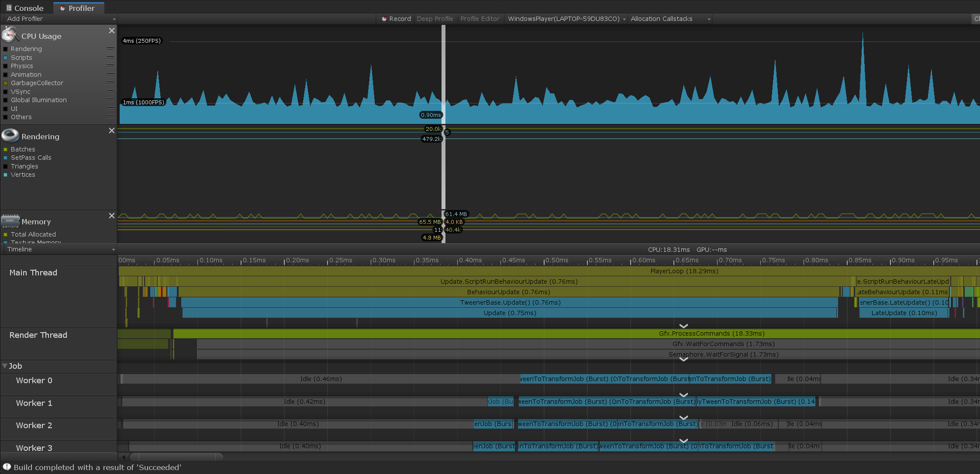Click reorder handle for VSync category

[x=110, y=91]
